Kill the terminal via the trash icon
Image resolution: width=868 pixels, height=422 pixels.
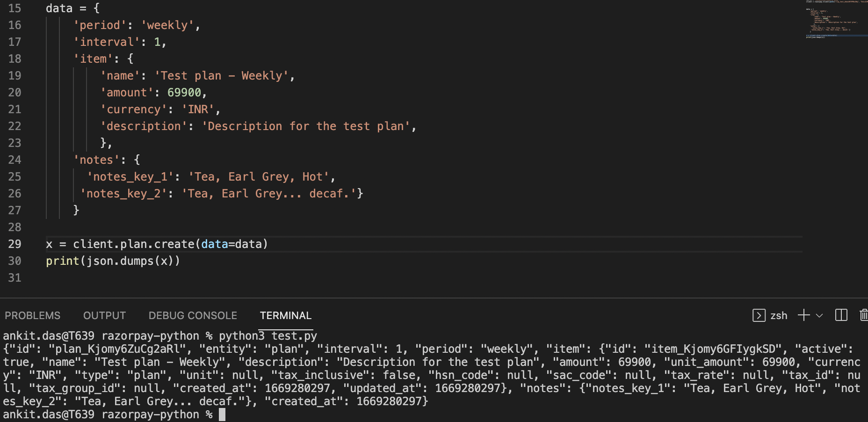(863, 315)
